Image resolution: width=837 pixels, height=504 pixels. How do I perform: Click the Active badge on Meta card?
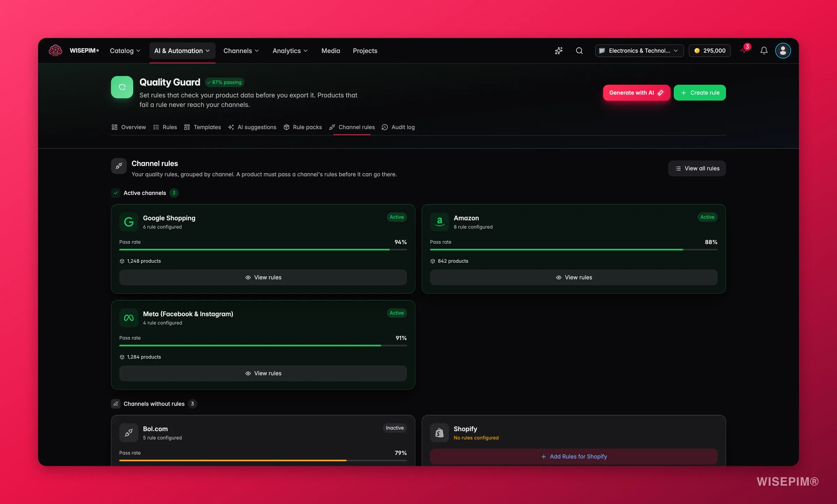click(397, 313)
